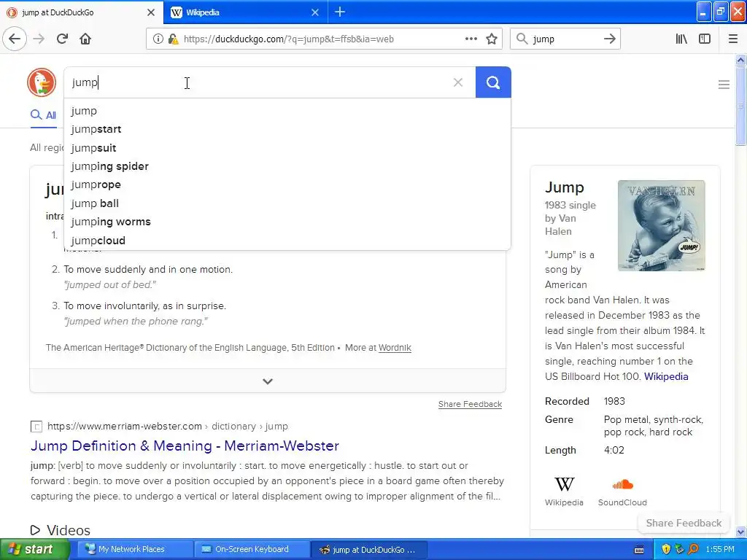Choose suggestion jumpsuit
This screenshot has height=560, width=747.
[287, 148]
